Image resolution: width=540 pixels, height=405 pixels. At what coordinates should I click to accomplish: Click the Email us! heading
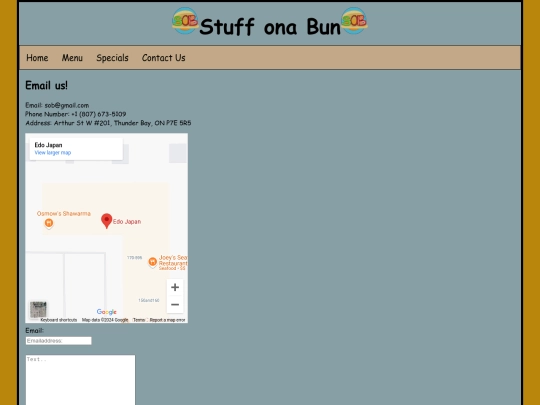46,85
